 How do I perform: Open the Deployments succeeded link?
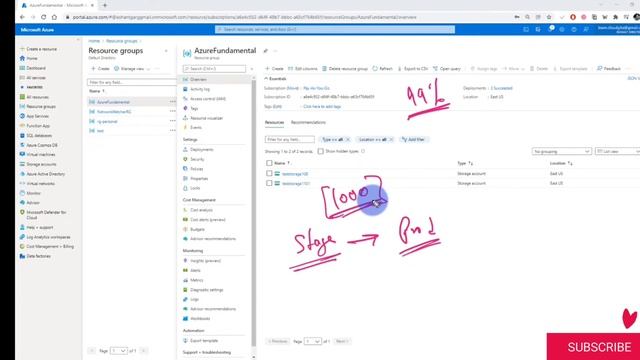pyautogui.click(x=502, y=88)
